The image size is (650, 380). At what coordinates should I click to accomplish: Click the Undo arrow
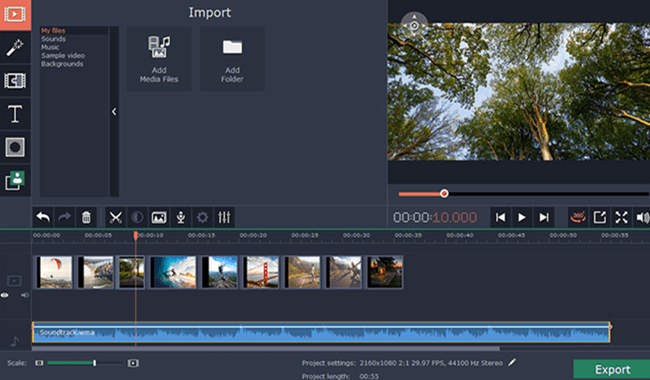click(x=43, y=217)
